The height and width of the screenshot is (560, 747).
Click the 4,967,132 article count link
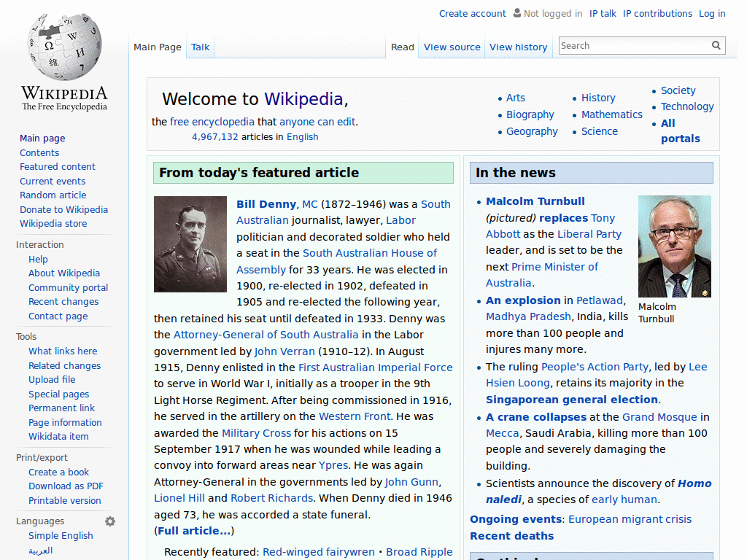click(x=215, y=136)
